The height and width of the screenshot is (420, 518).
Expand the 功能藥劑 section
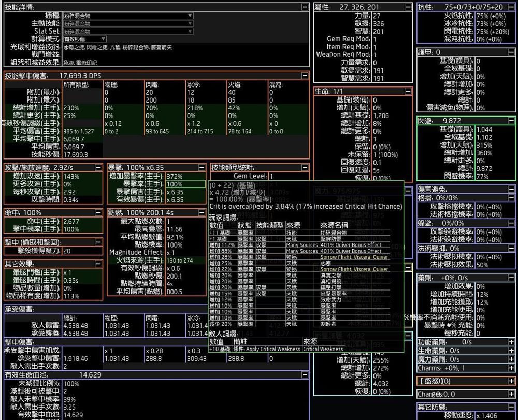pyautogui.click(x=512, y=342)
